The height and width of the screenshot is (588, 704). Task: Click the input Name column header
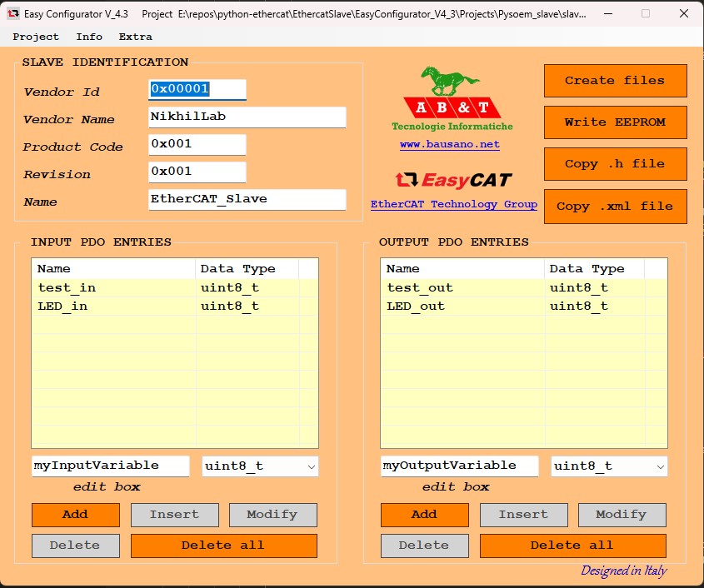click(x=113, y=269)
